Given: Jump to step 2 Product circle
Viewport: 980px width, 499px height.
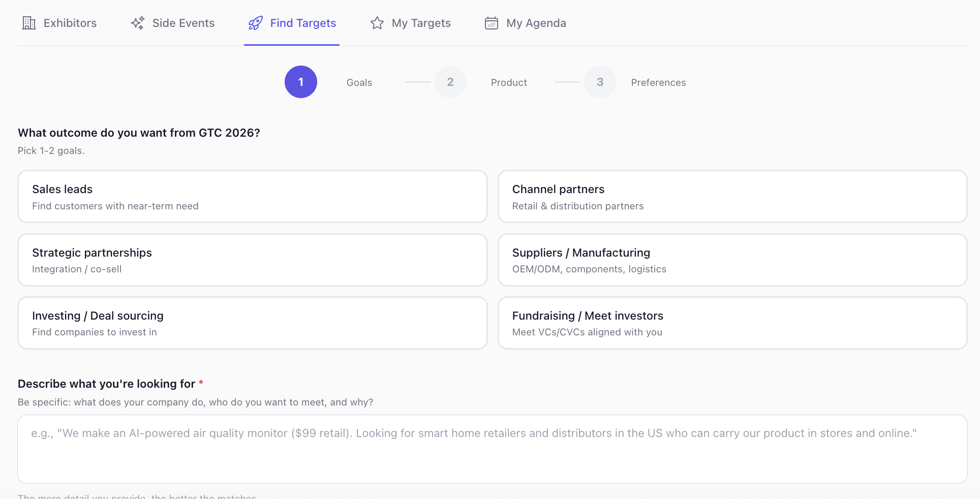Looking at the screenshot, I should pos(450,82).
